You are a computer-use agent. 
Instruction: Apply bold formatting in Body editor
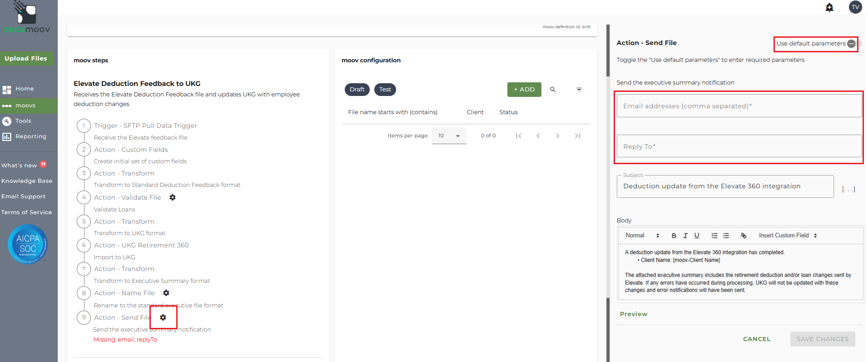[x=674, y=236]
